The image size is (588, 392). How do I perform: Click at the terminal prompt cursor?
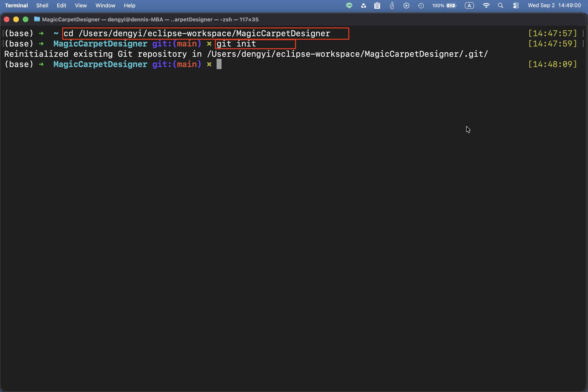219,64
